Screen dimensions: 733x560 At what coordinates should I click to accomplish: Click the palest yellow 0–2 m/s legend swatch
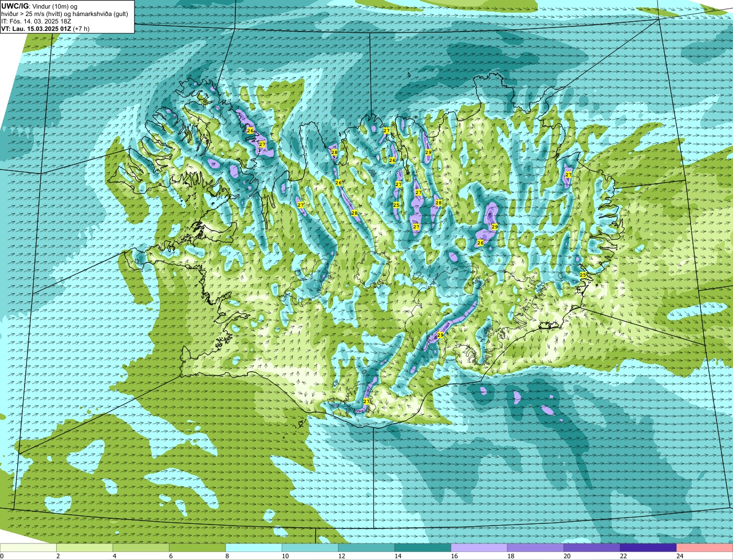[x=28, y=547]
